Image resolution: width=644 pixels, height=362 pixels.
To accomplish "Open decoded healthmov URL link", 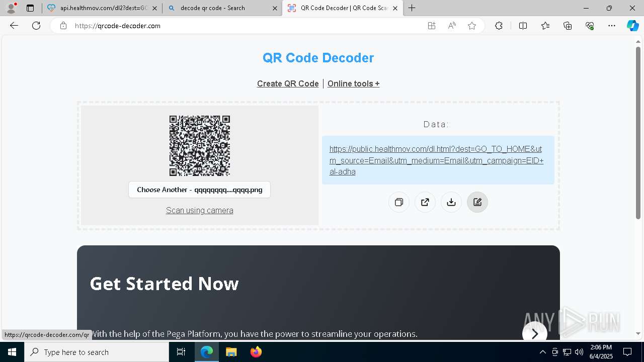I will (437, 160).
